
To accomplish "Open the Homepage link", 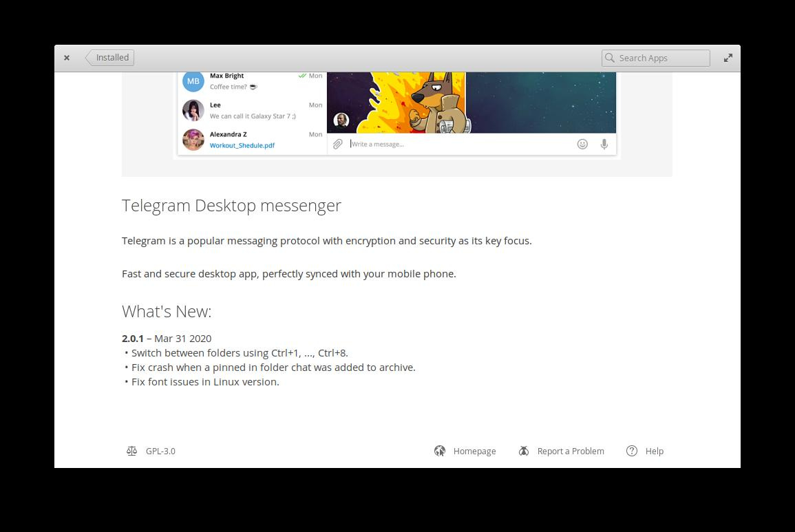I will tap(474, 451).
